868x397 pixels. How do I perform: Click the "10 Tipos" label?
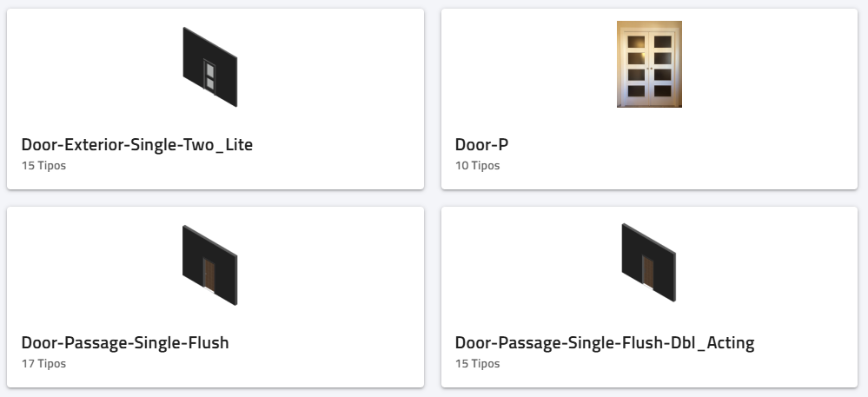pyautogui.click(x=478, y=165)
